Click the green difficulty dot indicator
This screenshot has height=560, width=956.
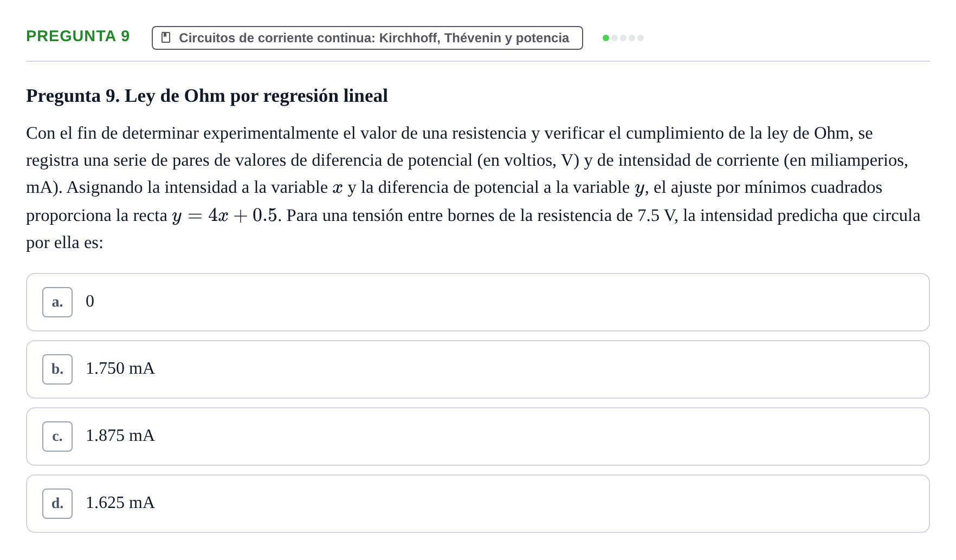coord(606,38)
